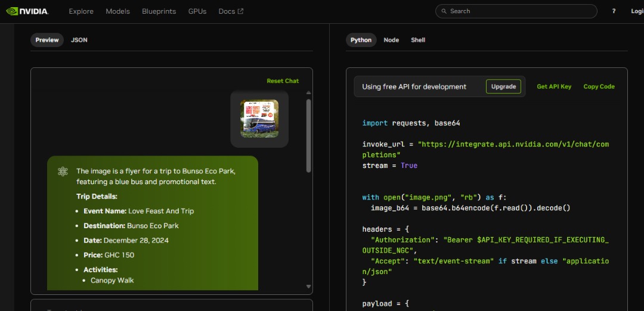
Task: Click the 'Destination: Bunso Eco Park' line
Action: point(131,226)
